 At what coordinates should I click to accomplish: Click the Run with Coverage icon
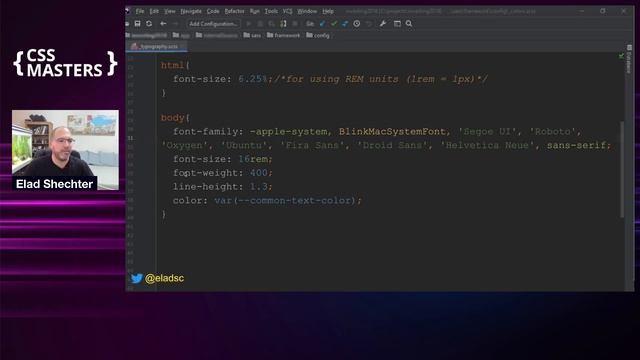pos(271,24)
